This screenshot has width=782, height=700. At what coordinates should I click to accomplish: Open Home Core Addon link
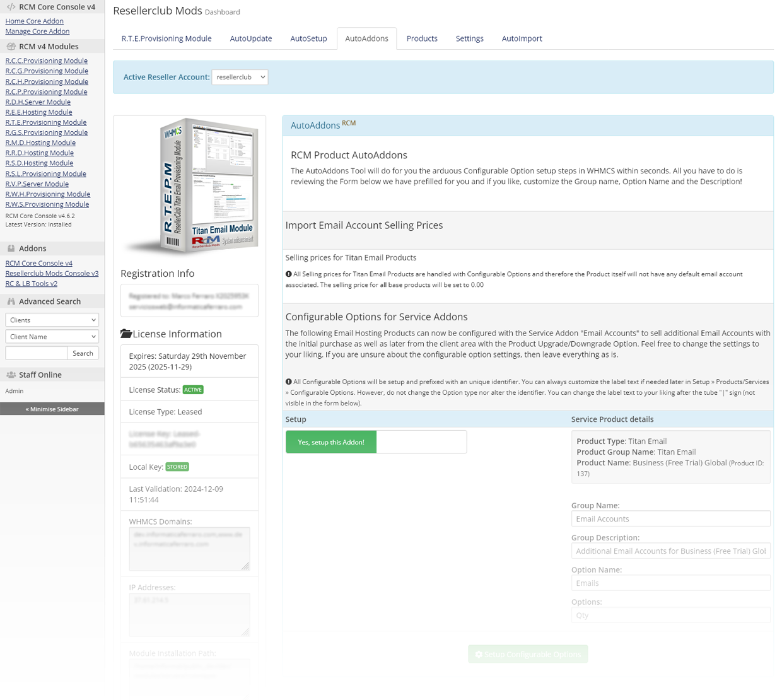(x=34, y=21)
